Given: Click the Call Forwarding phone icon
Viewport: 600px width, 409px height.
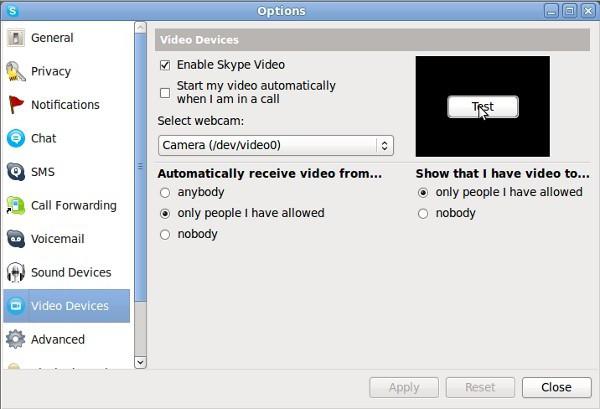Looking at the screenshot, I should [x=16, y=205].
